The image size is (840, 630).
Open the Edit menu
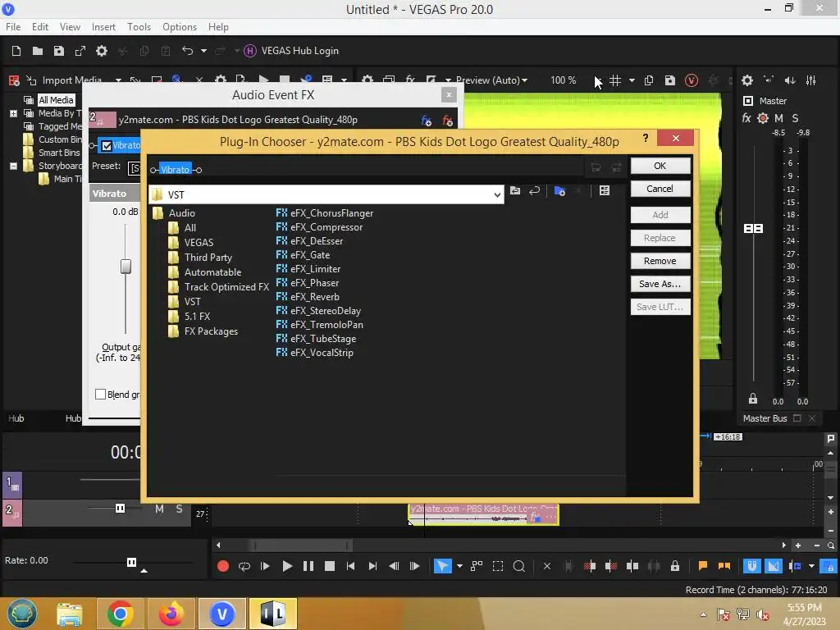click(x=40, y=27)
